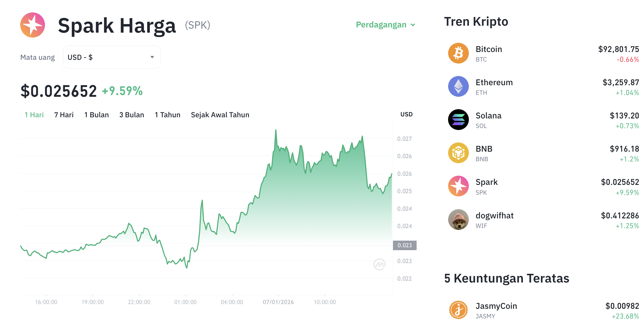
Task: Switch to the 1 Tahun view
Action: pos(167,115)
